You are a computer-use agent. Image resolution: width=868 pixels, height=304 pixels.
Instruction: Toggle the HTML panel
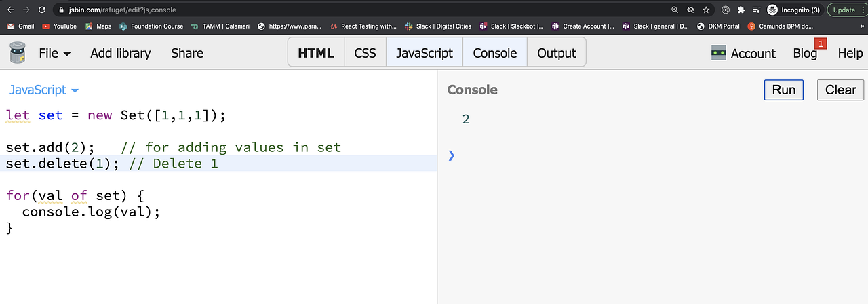tap(316, 53)
